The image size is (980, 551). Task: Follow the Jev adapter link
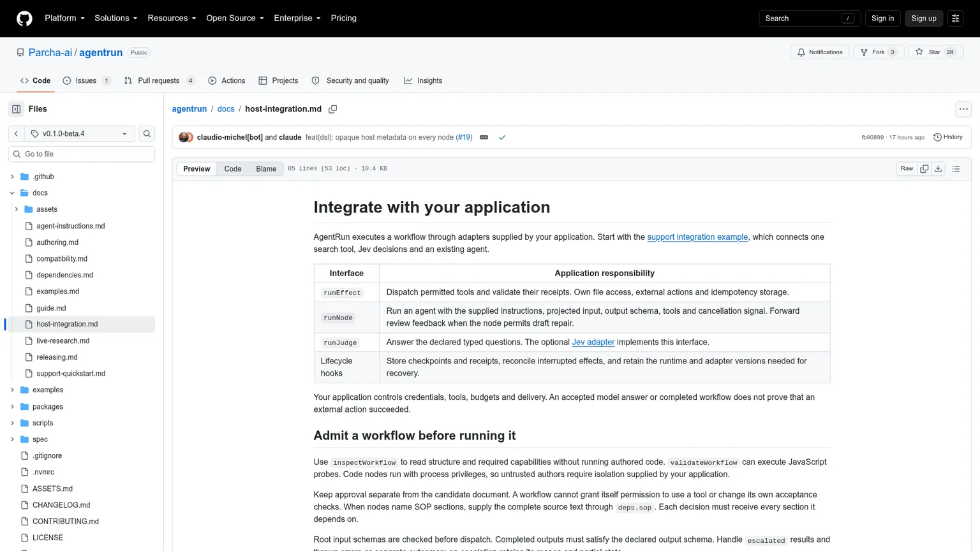click(593, 342)
